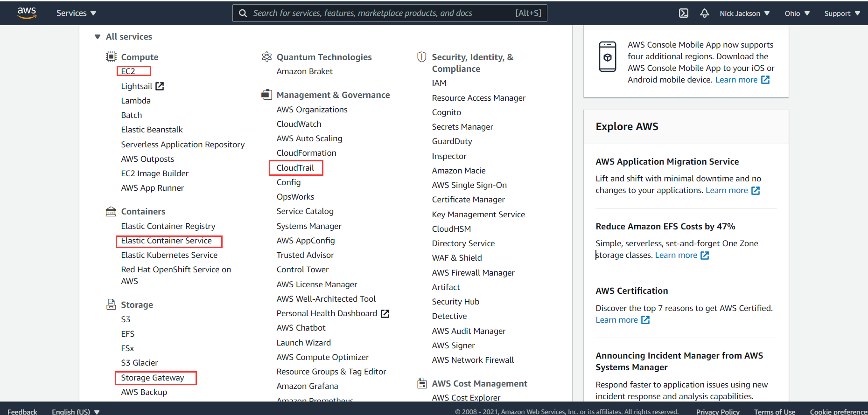This screenshot has width=868, height=415.
Task: Click the mobile app phone icon
Action: point(608,56)
